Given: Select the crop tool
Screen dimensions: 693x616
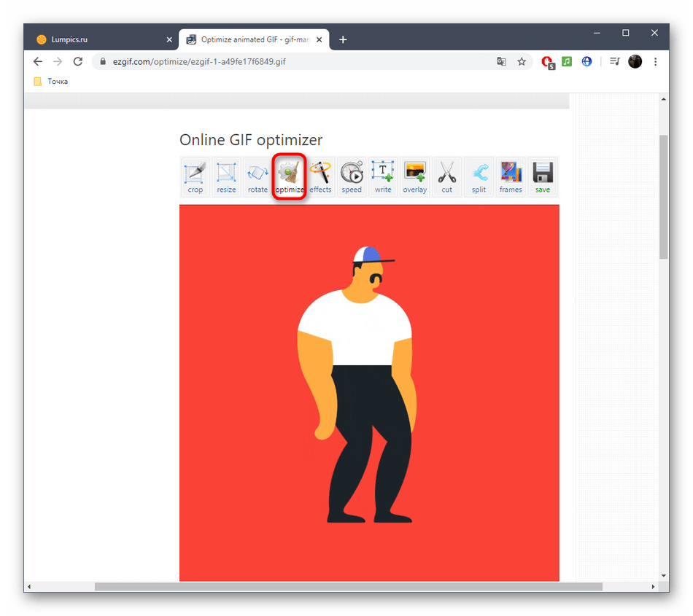Looking at the screenshot, I should click(195, 177).
